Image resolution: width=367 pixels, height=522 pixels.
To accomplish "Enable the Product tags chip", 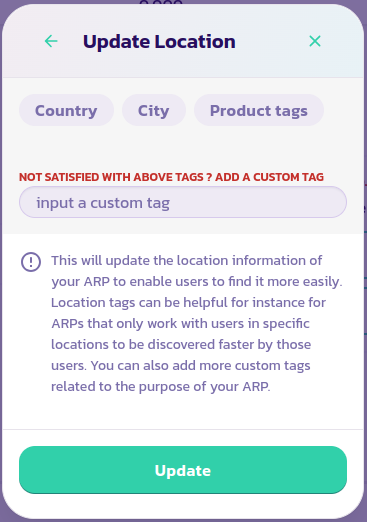I will [x=259, y=110].
